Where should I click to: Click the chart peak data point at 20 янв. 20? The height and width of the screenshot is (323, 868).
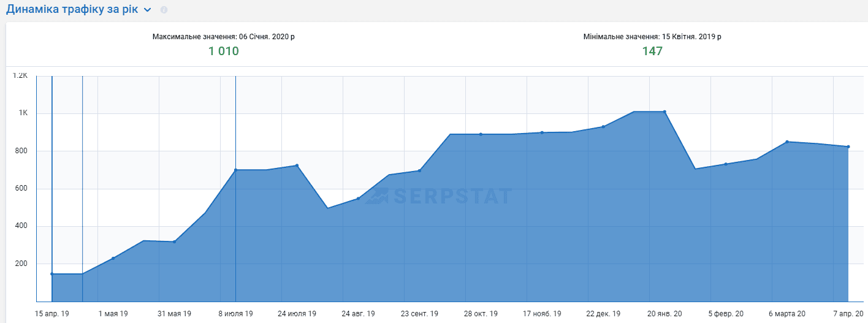pos(664,112)
